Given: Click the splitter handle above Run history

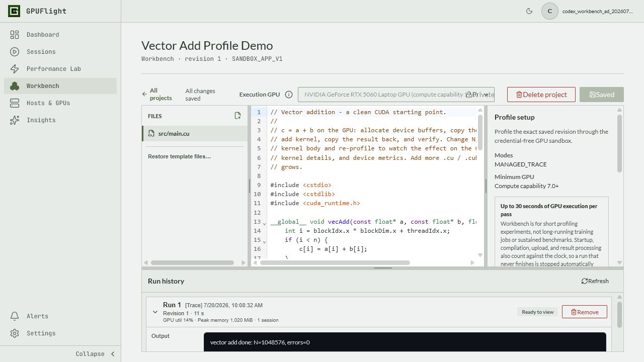Looking at the screenshot, I should coord(383,268).
